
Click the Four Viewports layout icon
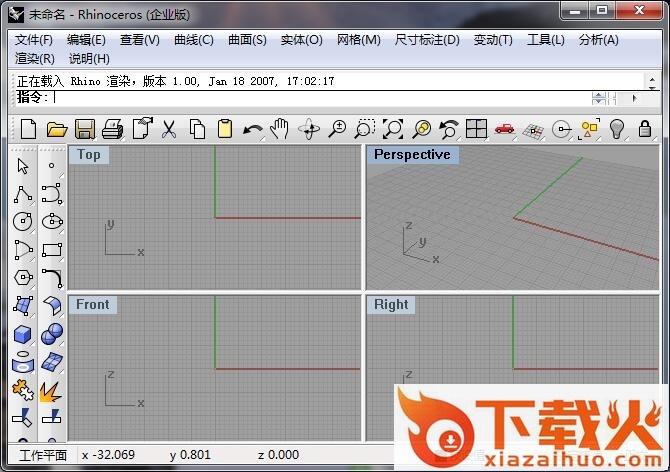click(x=476, y=129)
